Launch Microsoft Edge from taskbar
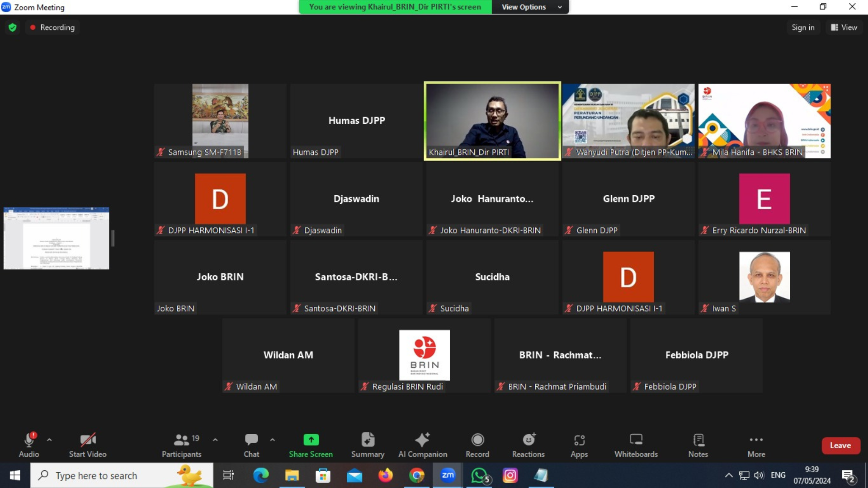Viewport: 868px width, 488px height. coord(261,475)
